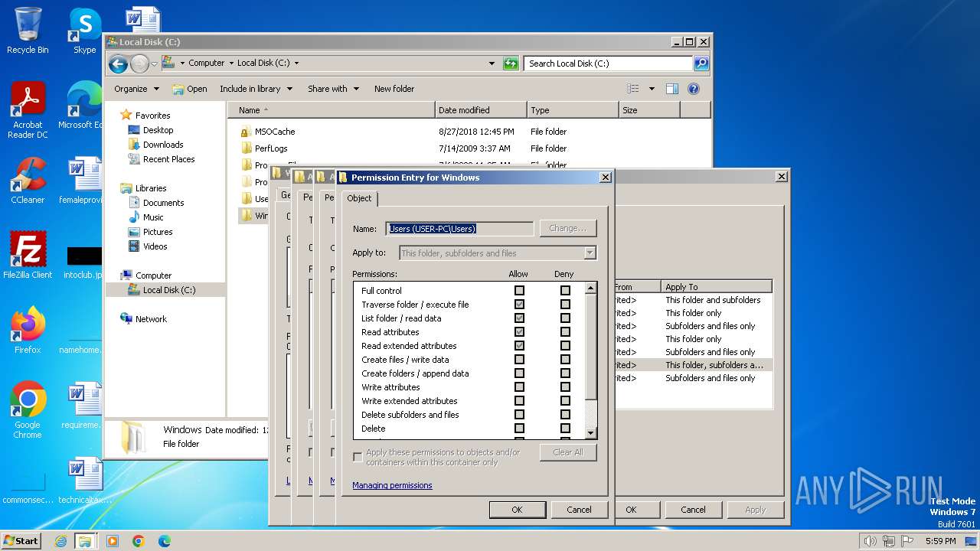Image resolution: width=980 pixels, height=551 pixels.
Task: Click the Explorer Back navigation arrow
Action: click(x=118, y=64)
